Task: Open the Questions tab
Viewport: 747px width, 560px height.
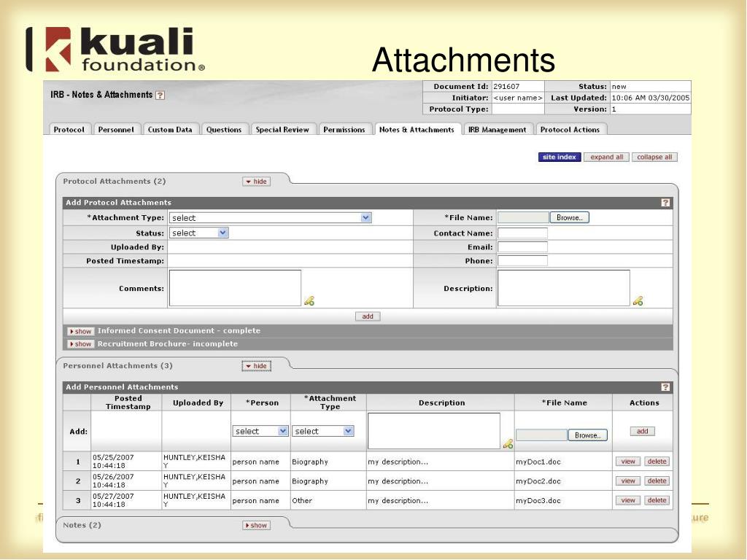Action: [x=224, y=130]
